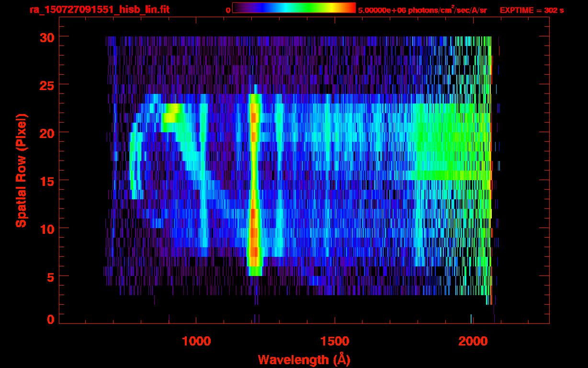Viewport: 588px width, 368px height.
Task: Click the y-axis tick label 30
Action: [x=46, y=37]
